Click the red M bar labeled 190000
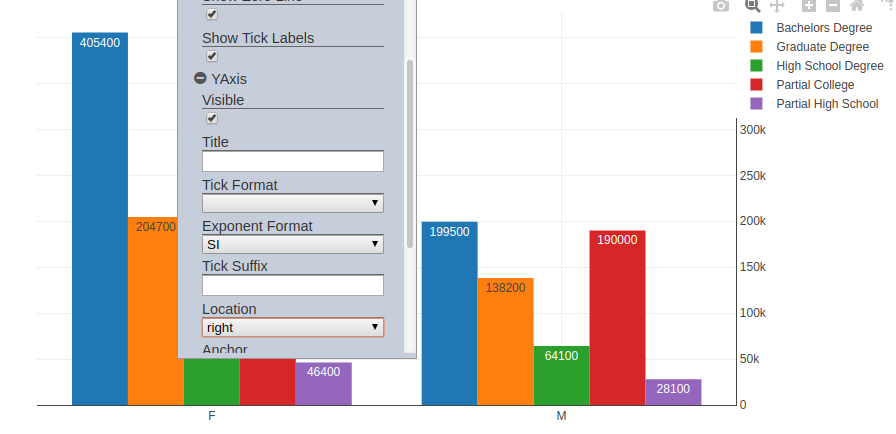 point(618,318)
